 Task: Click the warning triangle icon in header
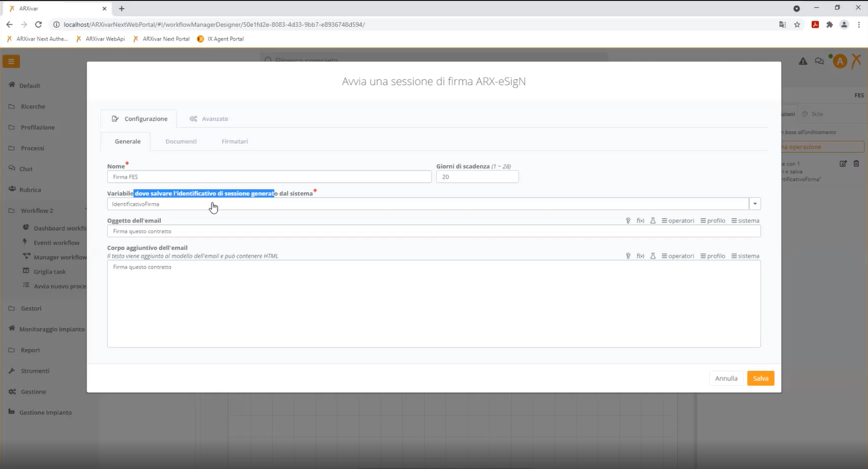tap(803, 61)
